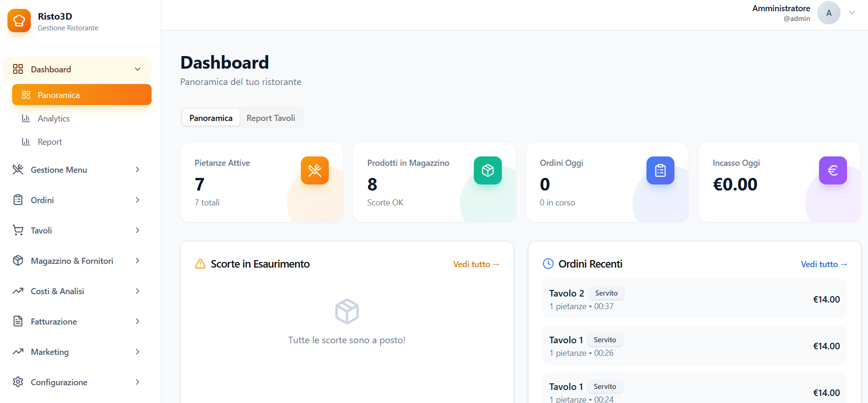Open the Tavolo 2 order at 00:37
The image size is (868, 403).
(694, 299)
